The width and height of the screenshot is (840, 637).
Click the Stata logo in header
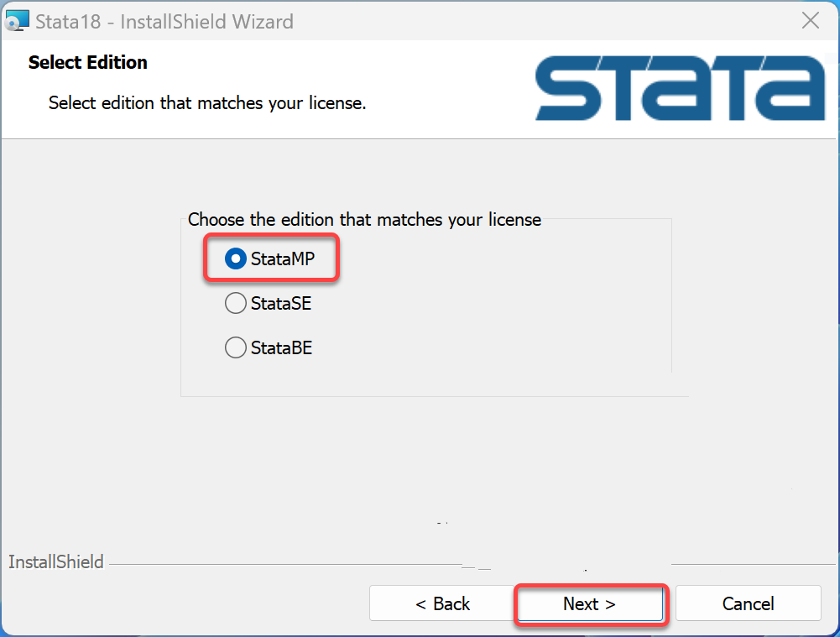tap(680, 88)
